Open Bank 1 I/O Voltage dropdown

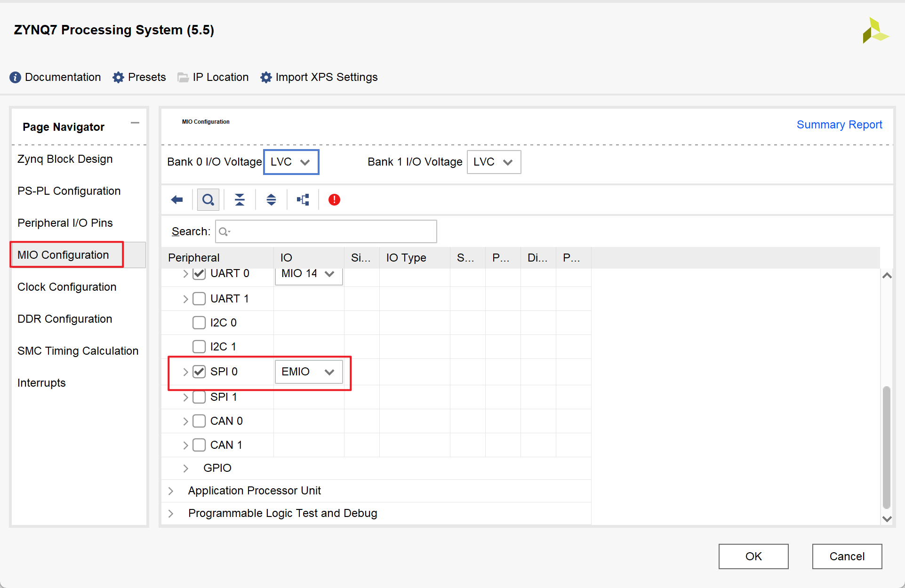pos(494,162)
